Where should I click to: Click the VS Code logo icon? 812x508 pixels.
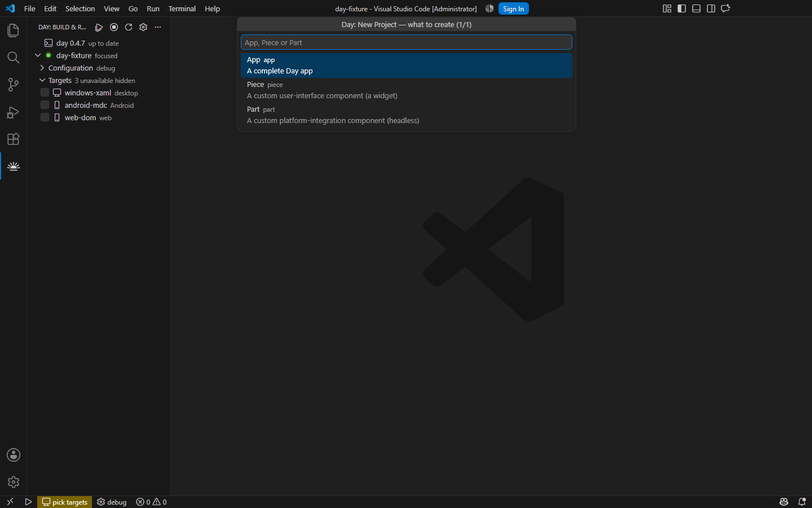pyautogui.click(x=10, y=8)
